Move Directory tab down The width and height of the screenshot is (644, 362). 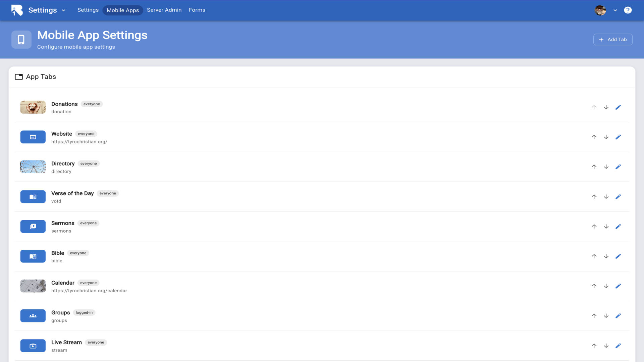606,167
